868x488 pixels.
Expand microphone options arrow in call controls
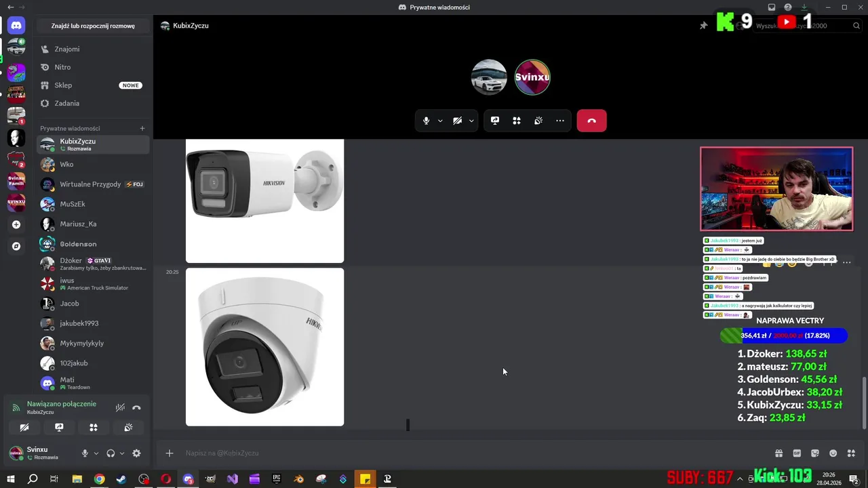(x=440, y=121)
